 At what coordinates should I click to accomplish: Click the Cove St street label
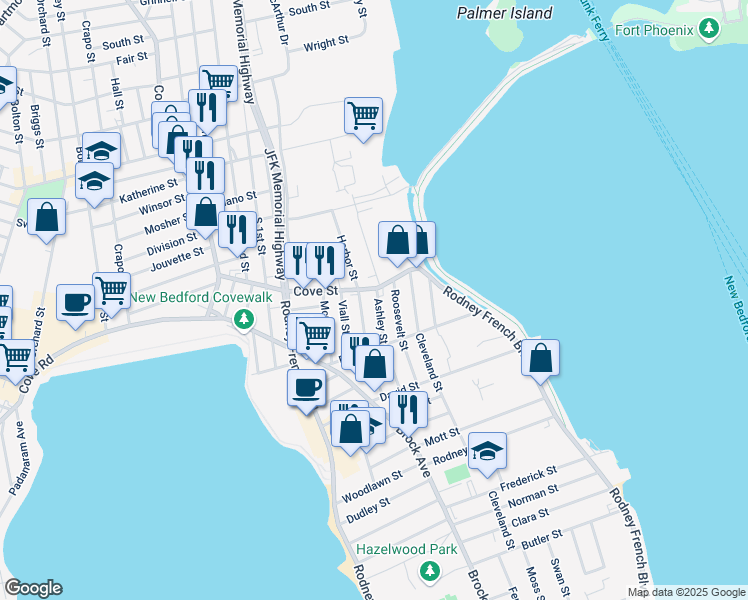point(316,291)
